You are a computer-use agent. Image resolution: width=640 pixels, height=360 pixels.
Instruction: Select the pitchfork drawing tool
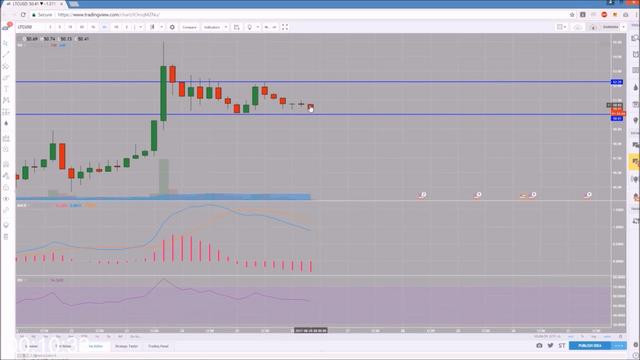click(x=6, y=66)
